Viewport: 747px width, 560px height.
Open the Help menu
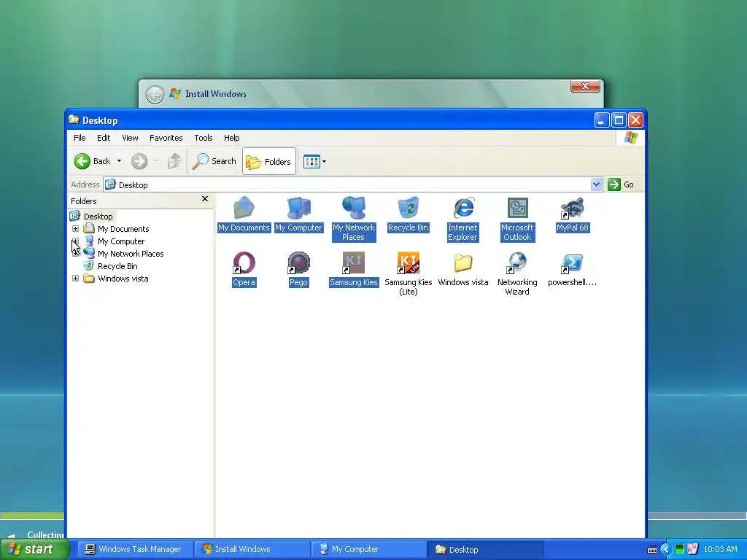pyautogui.click(x=231, y=138)
